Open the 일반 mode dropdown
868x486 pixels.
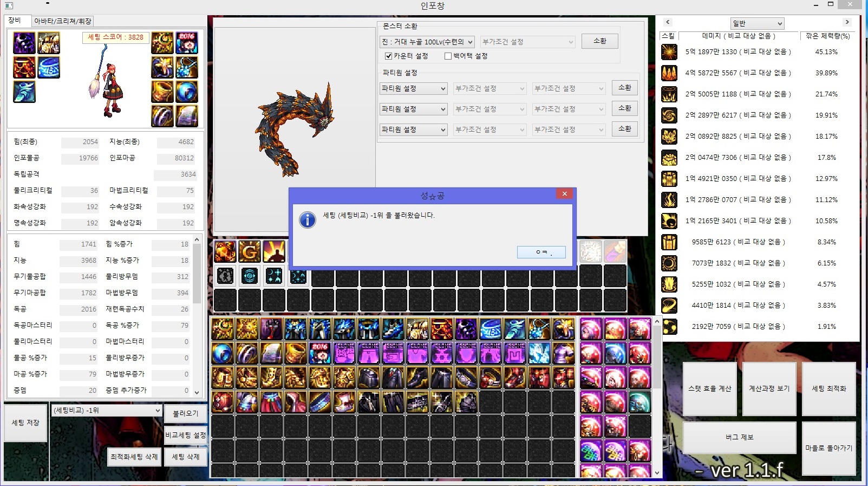(757, 23)
